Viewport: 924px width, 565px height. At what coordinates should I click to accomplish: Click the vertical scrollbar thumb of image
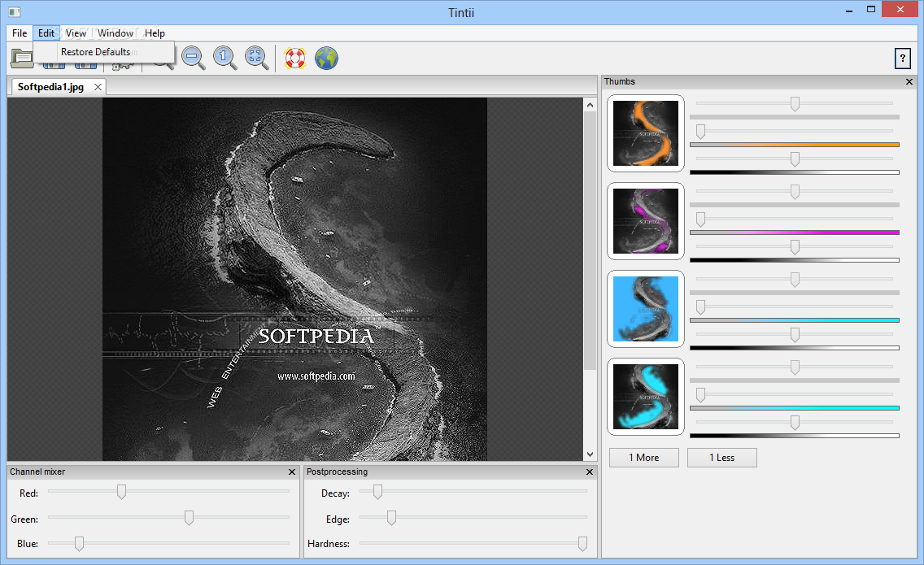click(x=590, y=241)
